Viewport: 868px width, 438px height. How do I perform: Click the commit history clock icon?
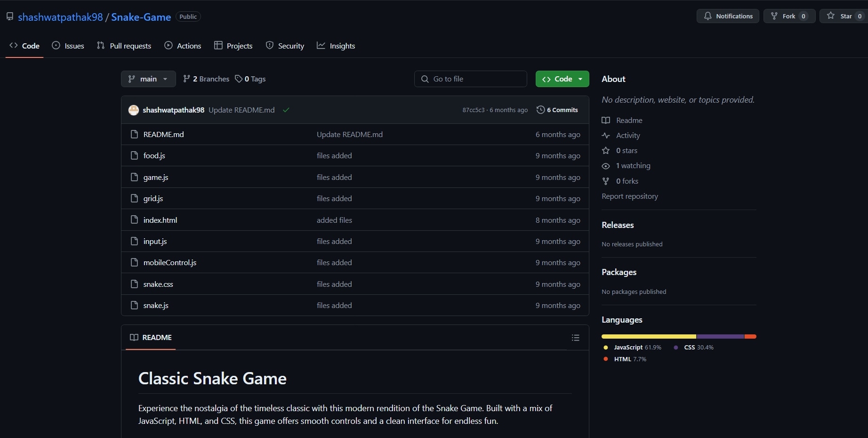coord(540,110)
